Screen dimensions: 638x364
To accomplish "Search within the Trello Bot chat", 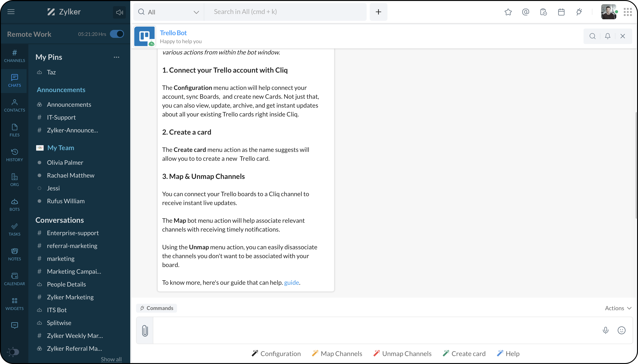I will point(592,36).
